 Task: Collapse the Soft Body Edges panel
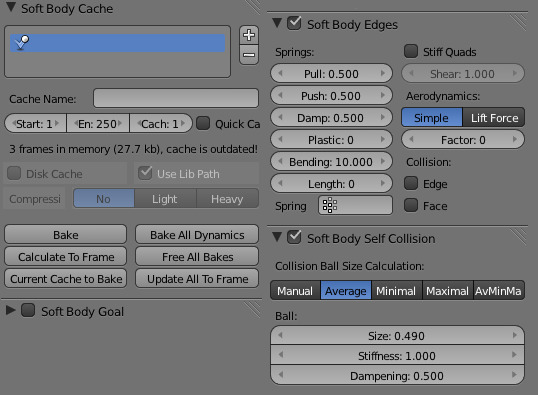coord(277,23)
